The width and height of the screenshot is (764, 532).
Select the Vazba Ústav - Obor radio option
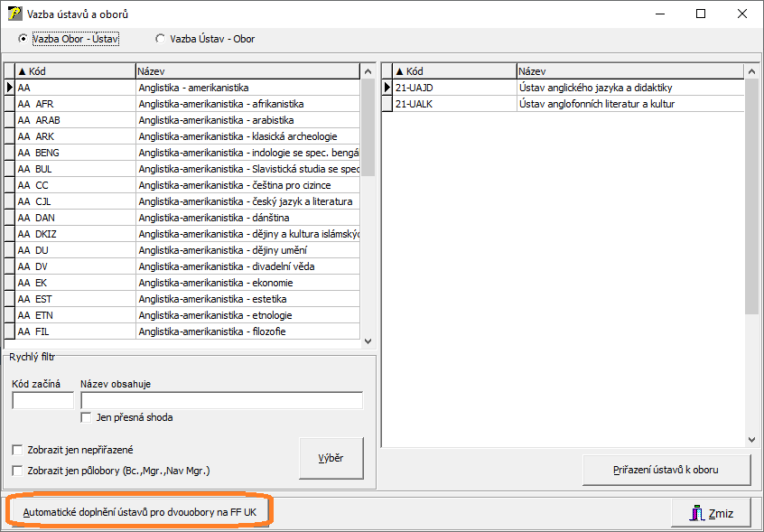(x=161, y=39)
